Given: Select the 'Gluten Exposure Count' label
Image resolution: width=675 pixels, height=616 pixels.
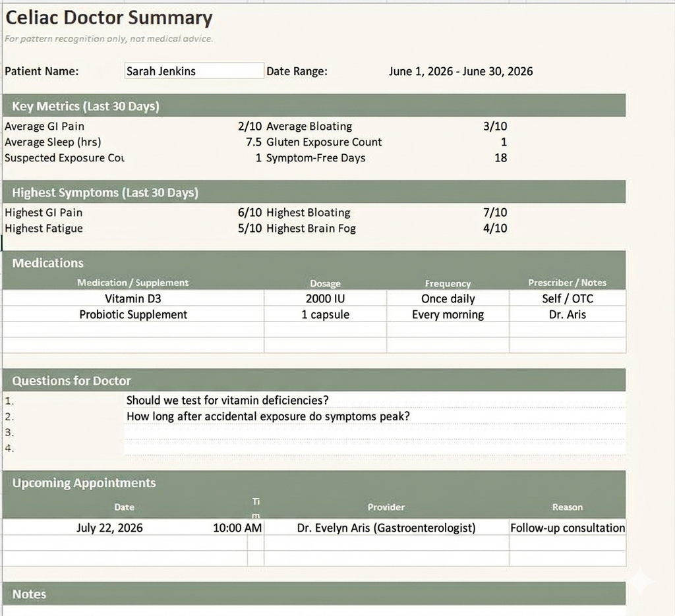Looking at the screenshot, I should tap(324, 142).
